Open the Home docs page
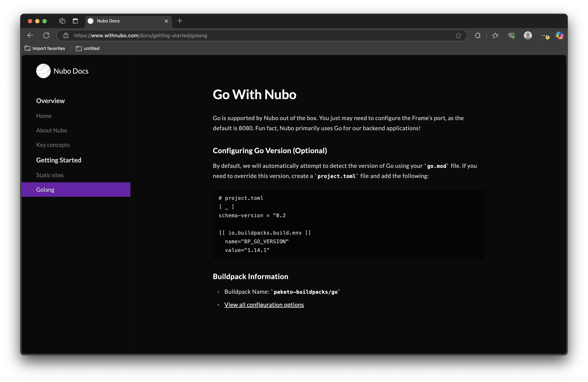 click(44, 116)
